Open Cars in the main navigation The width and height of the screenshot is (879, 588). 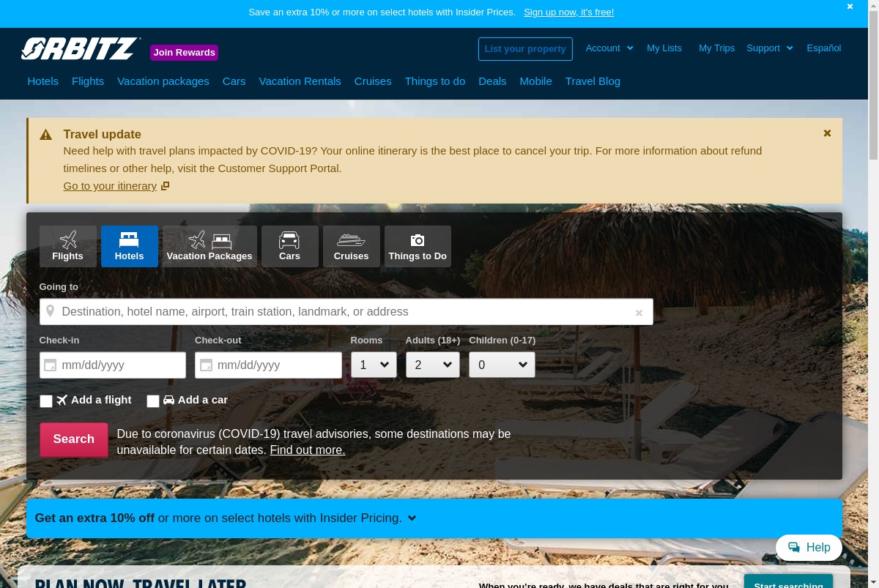point(234,81)
